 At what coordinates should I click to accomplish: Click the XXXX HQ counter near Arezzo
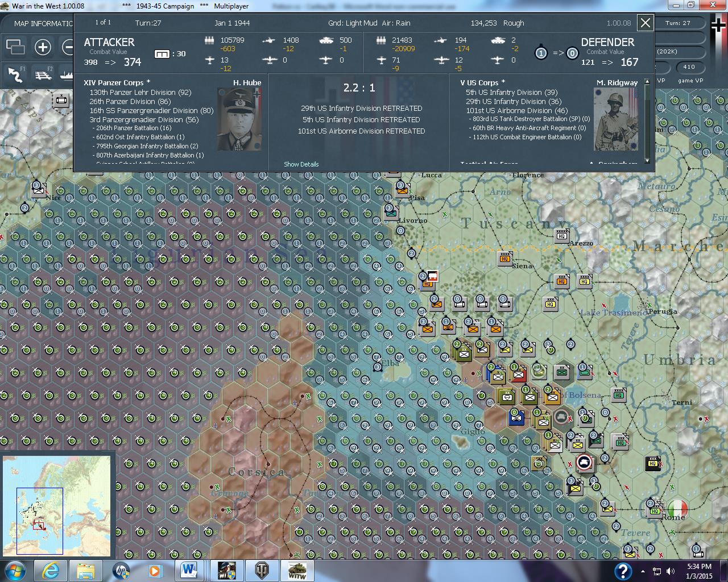coord(562,235)
